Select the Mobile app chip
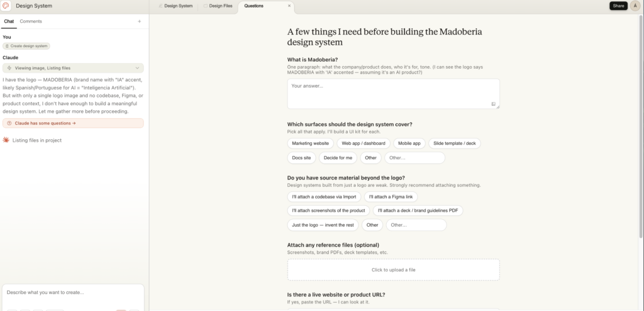Screen dimensions: 644x311 coord(409,144)
